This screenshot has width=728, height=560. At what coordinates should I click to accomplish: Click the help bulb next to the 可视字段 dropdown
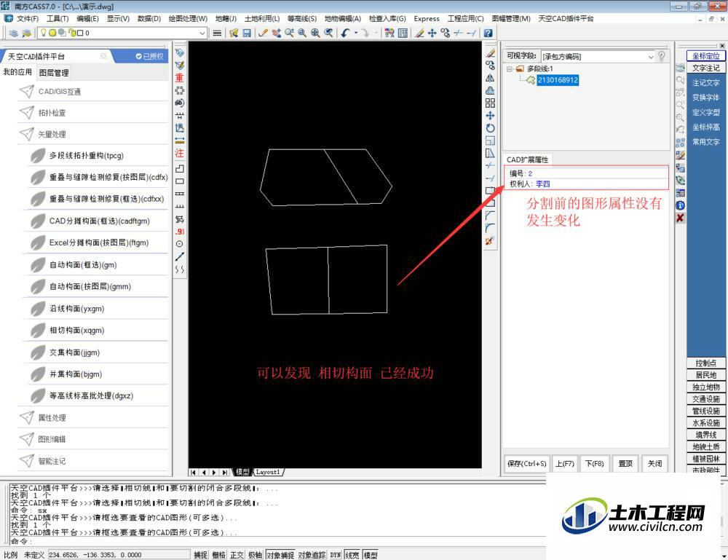click(662, 56)
